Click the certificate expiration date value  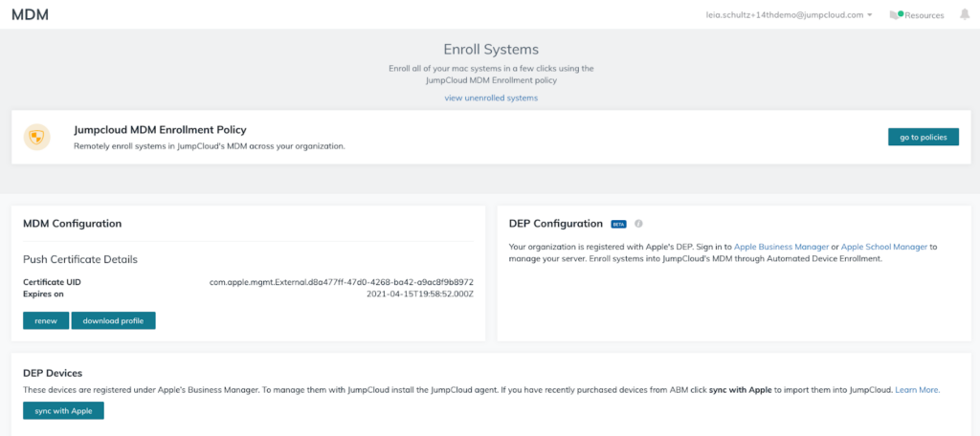(420, 294)
